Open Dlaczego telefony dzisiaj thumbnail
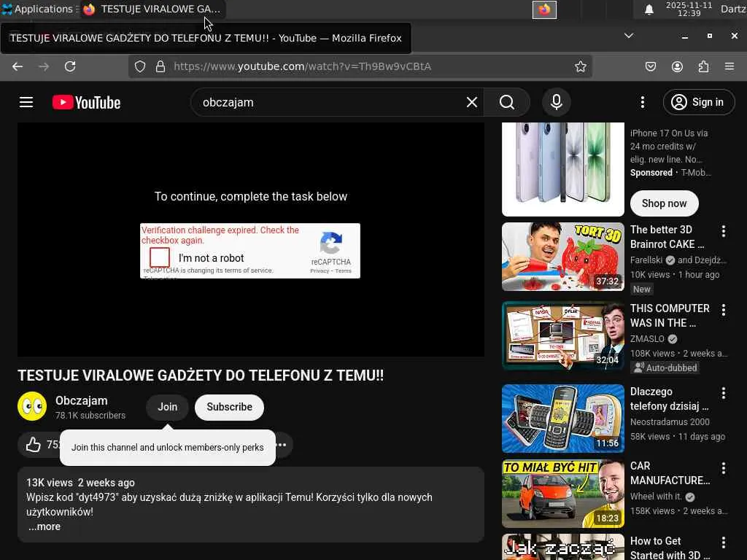This screenshot has height=560, width=747. tap(562, 419)
